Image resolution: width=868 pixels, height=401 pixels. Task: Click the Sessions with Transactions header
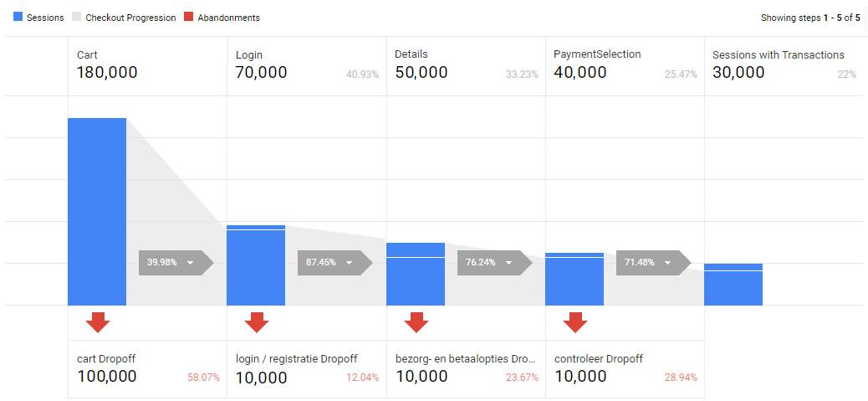pyautogui.click(x=784, y=66)
